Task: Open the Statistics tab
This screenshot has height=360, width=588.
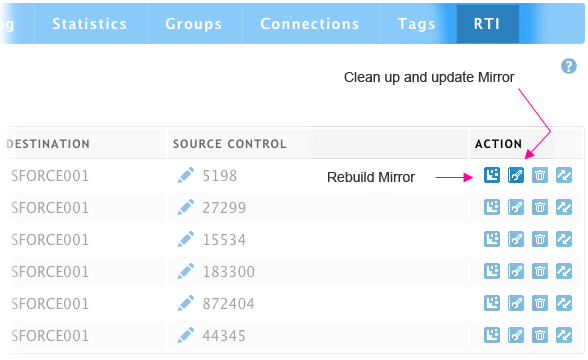Action: pyautogui.click(x=90, y=24)
